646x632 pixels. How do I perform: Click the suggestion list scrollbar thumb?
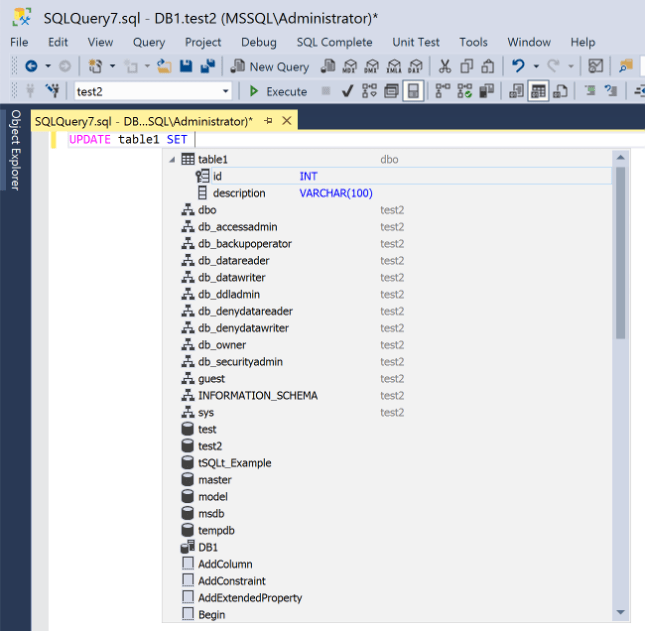click(620, 253)
